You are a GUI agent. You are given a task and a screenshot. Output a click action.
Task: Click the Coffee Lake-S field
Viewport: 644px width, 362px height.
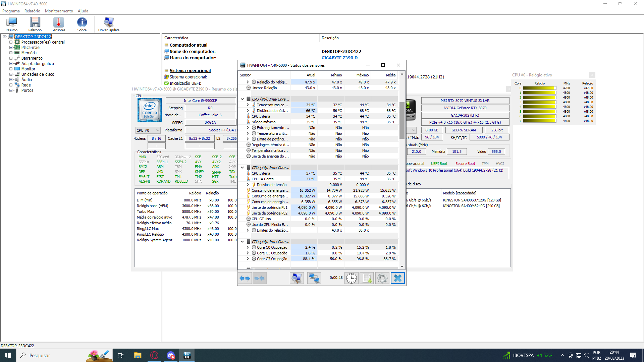210,115
